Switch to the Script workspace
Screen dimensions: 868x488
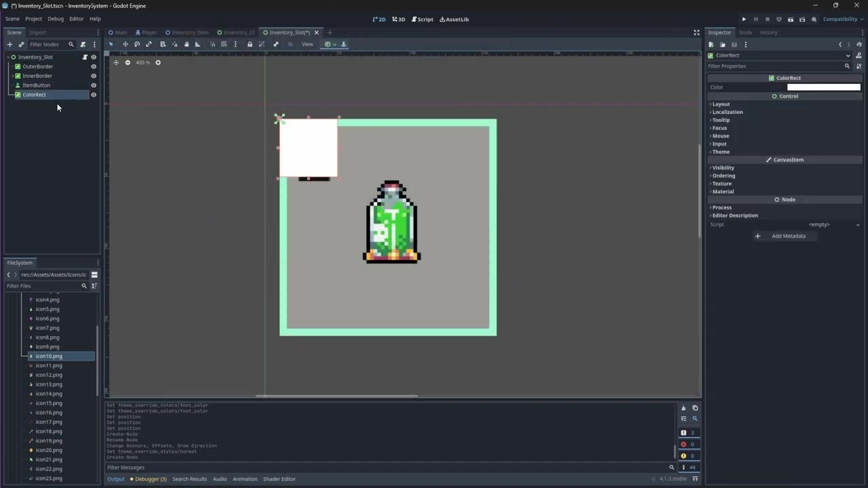tap(422, 19)
